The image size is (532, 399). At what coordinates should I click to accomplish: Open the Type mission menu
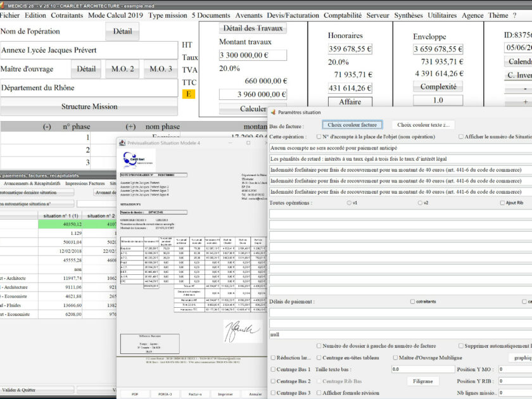tap(168, 15)
